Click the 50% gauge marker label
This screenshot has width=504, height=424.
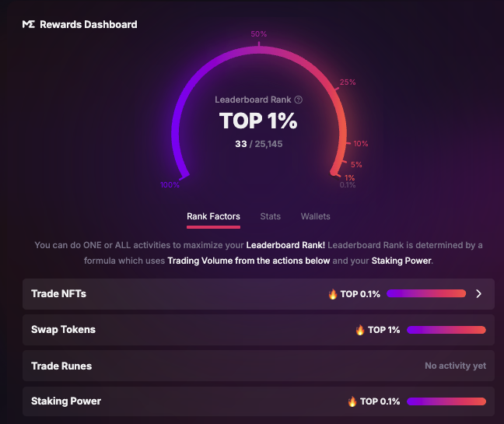pyautogui.click(x=259, y=33)
